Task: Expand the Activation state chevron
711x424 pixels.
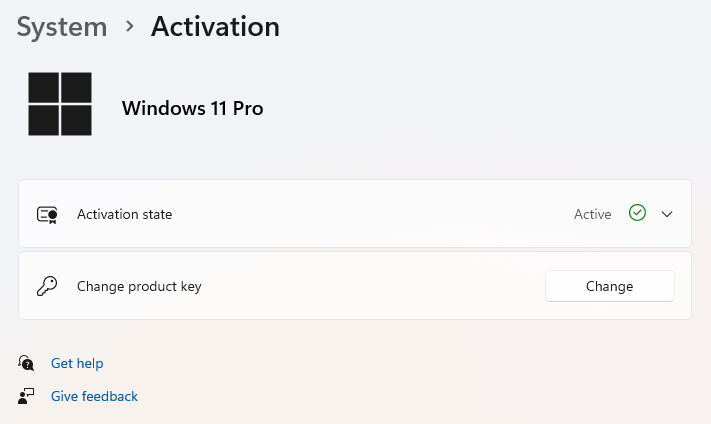Action: pyautogui.click(x=668, y=214)
